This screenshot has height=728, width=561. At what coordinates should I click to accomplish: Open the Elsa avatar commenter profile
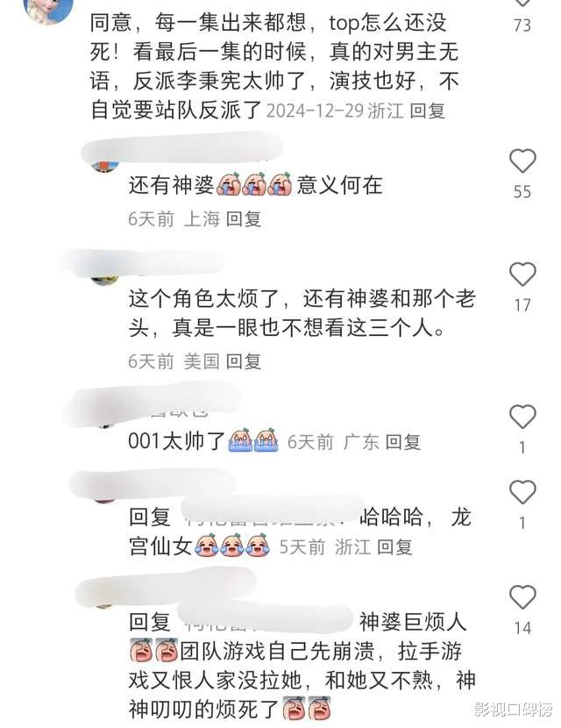click(48, 10)
